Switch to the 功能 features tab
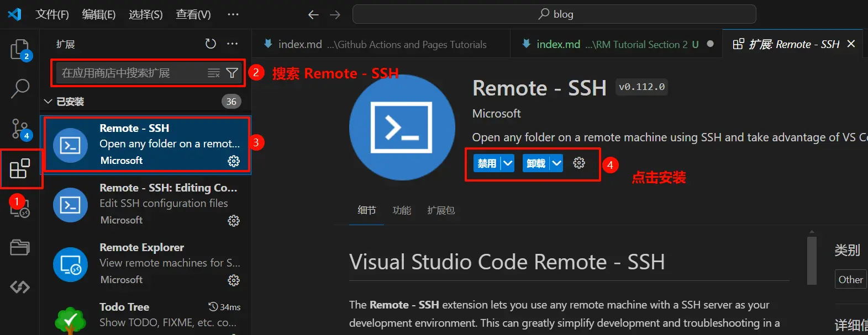This screenshot has height=335, width=868. 402,210
